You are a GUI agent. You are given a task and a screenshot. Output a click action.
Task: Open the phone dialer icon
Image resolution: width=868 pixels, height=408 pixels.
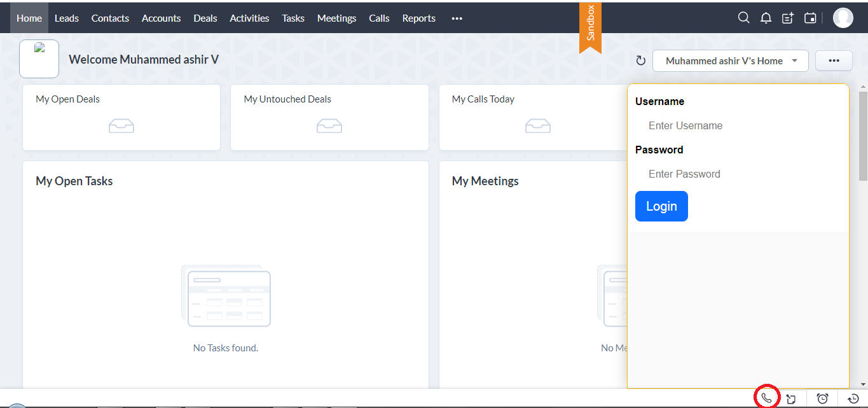pyautogui.click(x=766, y=398)
